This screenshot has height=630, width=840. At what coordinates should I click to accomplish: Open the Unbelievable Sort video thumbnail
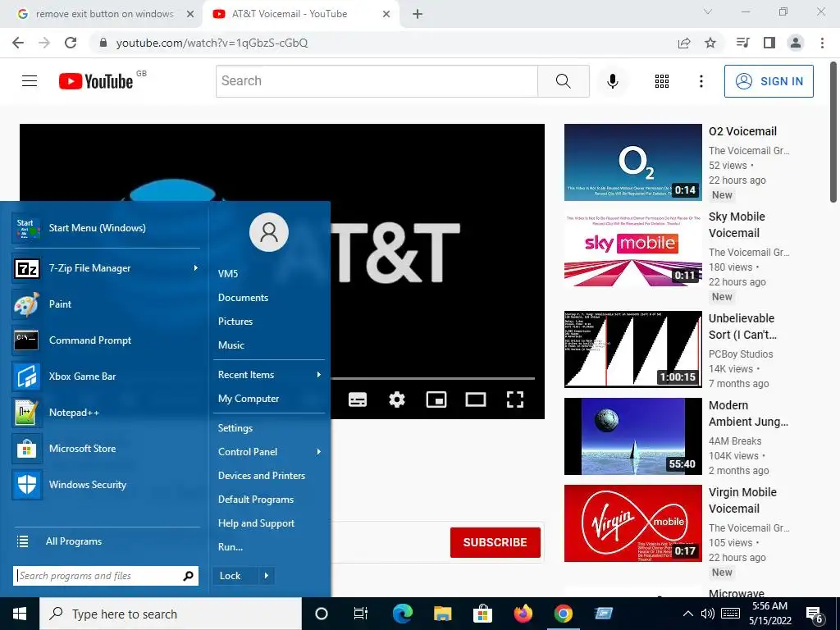pyautogui.click(x=632, y=349)
